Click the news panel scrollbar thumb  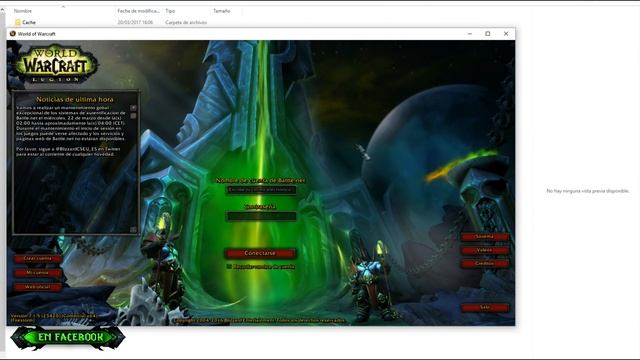[133, 116]
